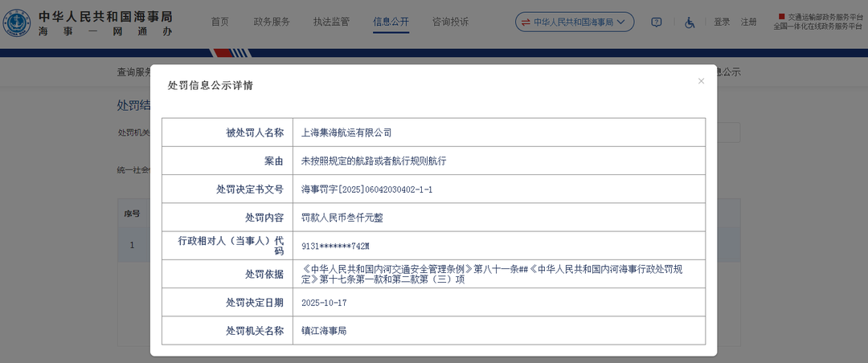Click the China MSA logo emblem
The height and width of the screenshot is (363, 868).
[17, 23]
